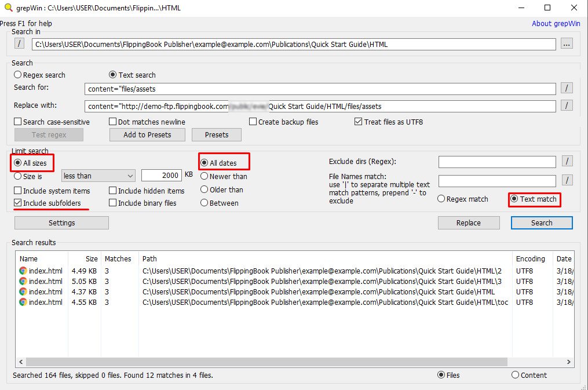Check Include system items
This screenshot has height=390, width=588.
coord(17,191)
